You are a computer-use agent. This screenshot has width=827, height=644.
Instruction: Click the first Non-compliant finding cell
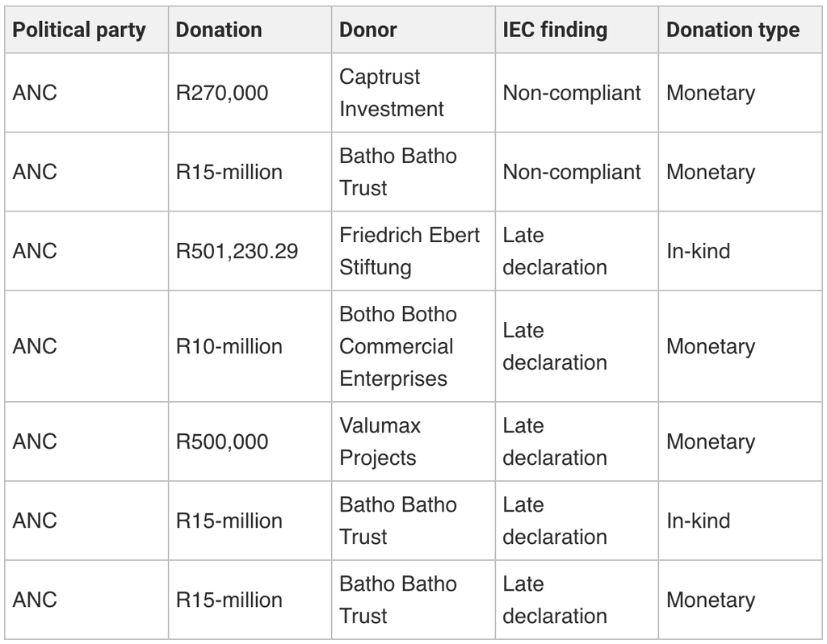coord(577,93)
